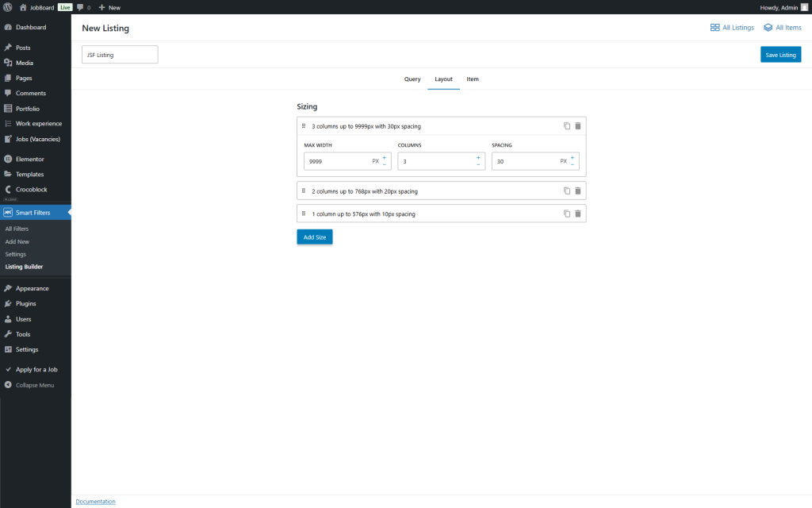The width and height of the screenshot is (812, 508).
Task: Click the Plugins plug icon
Action: point(8,303)
